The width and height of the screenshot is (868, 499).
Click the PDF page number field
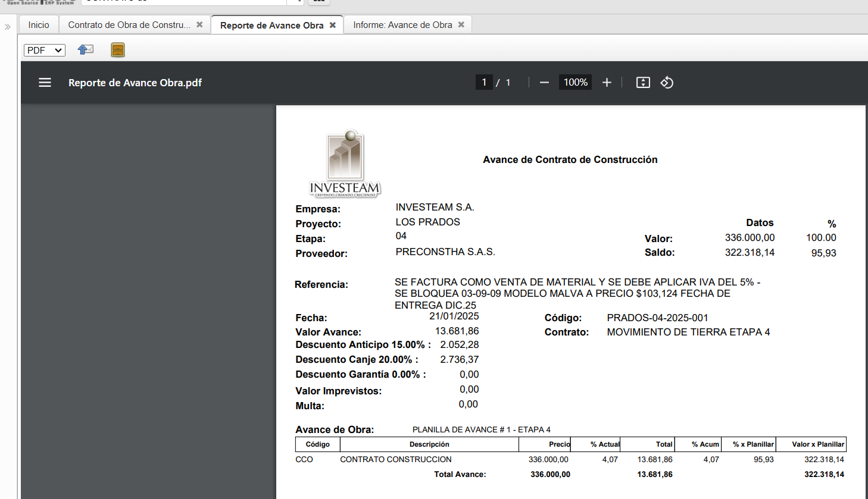[484, 83]
